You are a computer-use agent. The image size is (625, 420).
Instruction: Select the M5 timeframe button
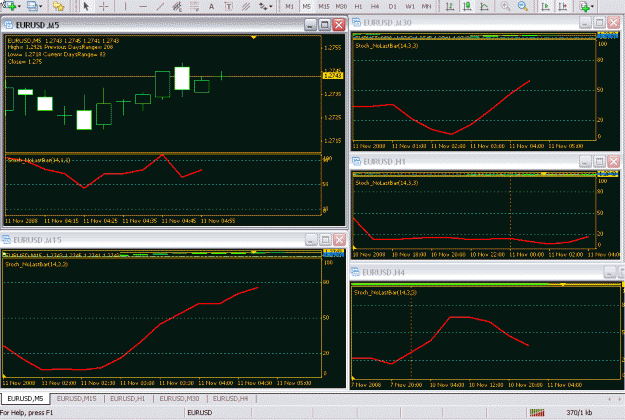click(x=306, y=6)
